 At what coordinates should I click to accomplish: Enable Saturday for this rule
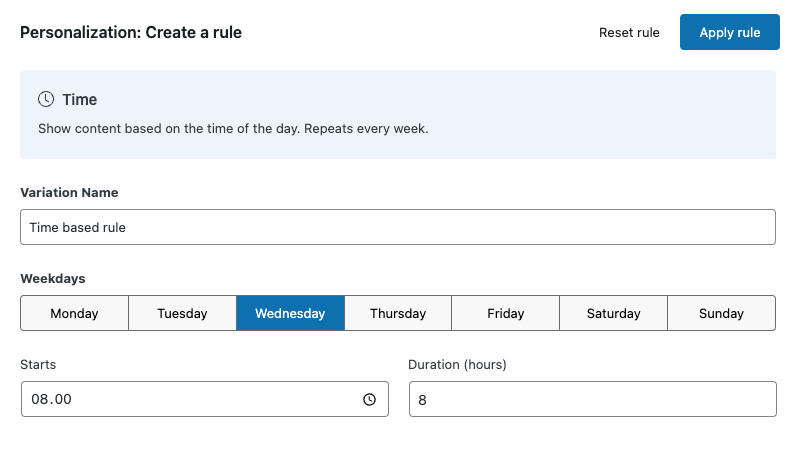613,313
